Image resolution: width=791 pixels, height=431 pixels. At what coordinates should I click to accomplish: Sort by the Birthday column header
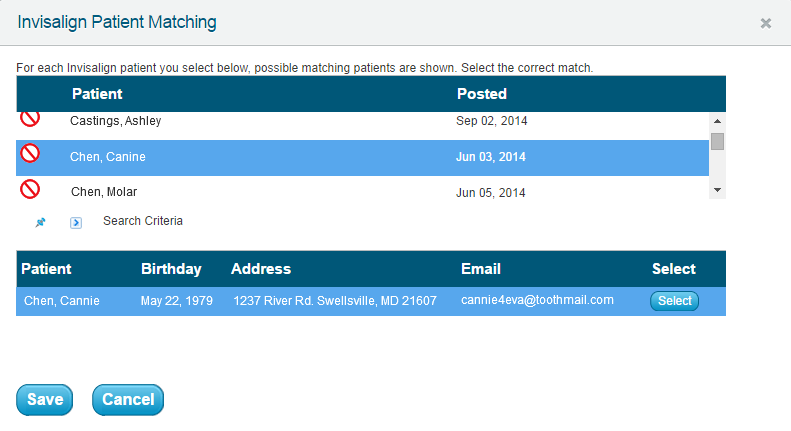(171, 269)
